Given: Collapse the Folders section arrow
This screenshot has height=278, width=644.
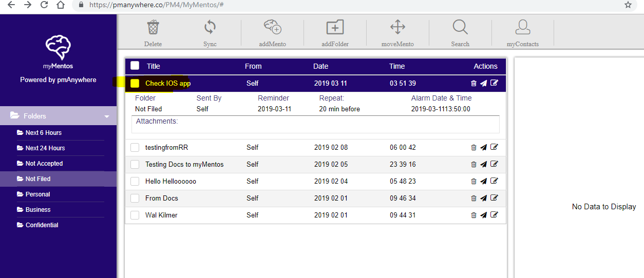Looking at the screenshot, I should tap(107, 116).
